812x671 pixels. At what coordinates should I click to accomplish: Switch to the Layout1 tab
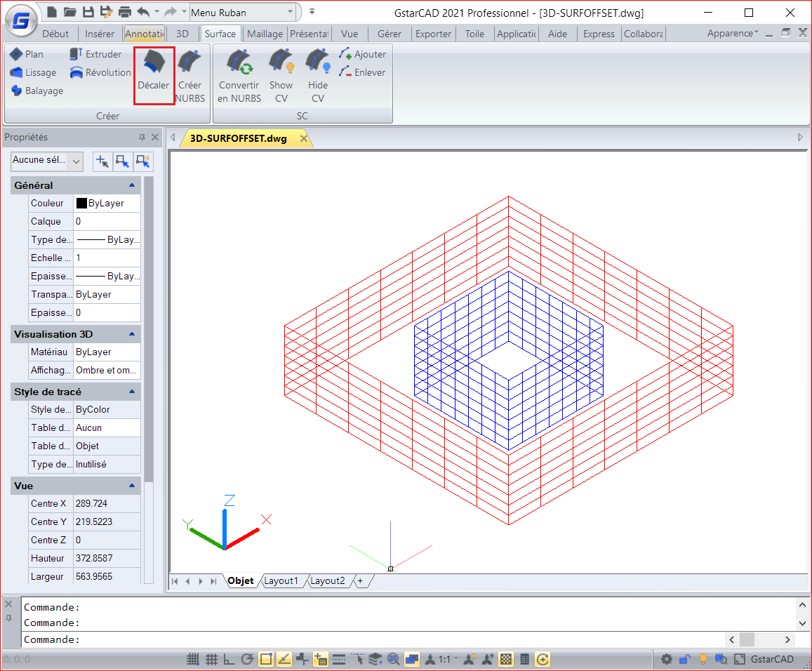coord(281,581)
